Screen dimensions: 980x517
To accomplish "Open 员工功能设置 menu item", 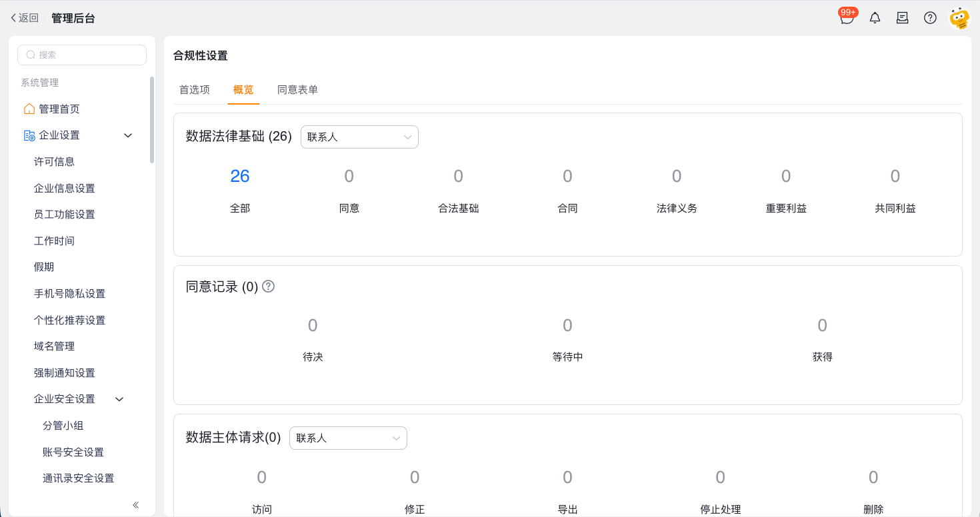I will click(x=65, y=215).
